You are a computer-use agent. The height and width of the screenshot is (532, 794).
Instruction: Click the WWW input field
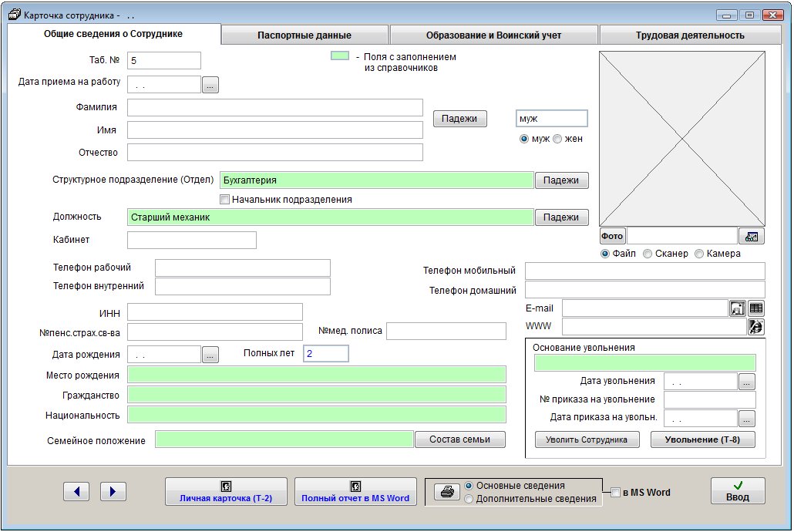pos(654,327)
